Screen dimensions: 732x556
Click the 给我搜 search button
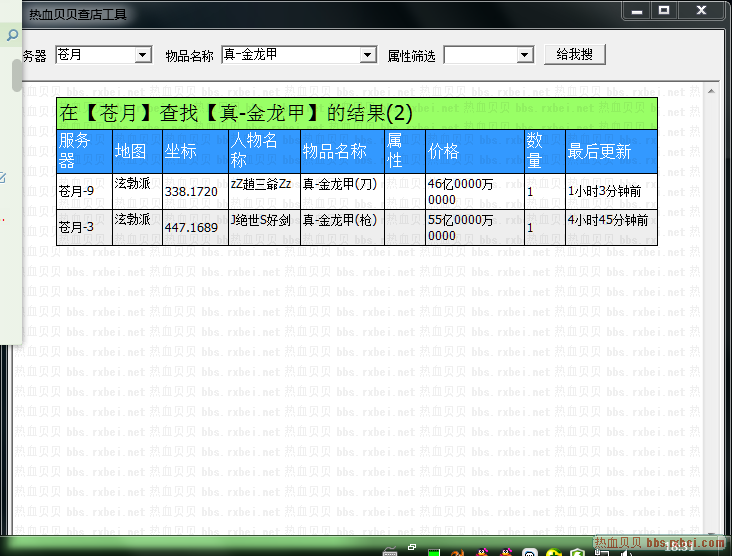click(575, 54)
